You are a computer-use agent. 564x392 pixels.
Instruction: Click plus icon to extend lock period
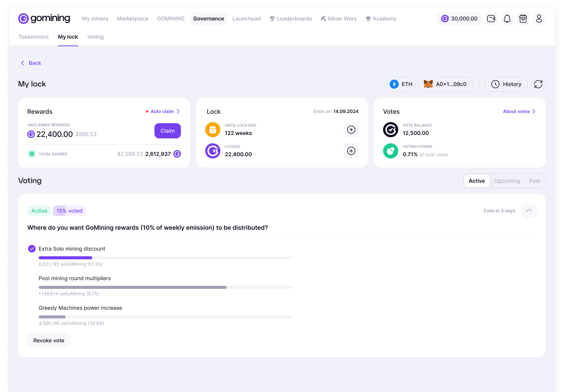point(351,130)
